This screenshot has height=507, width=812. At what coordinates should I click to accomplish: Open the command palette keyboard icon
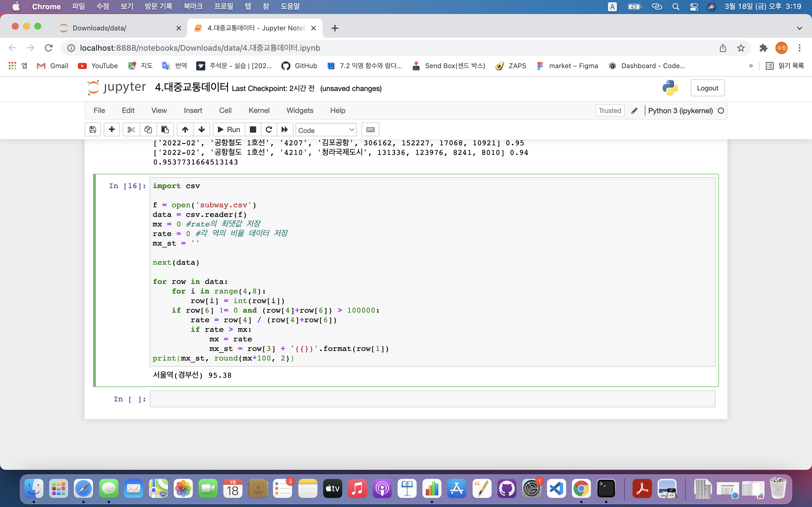click(x=370, y=130)
